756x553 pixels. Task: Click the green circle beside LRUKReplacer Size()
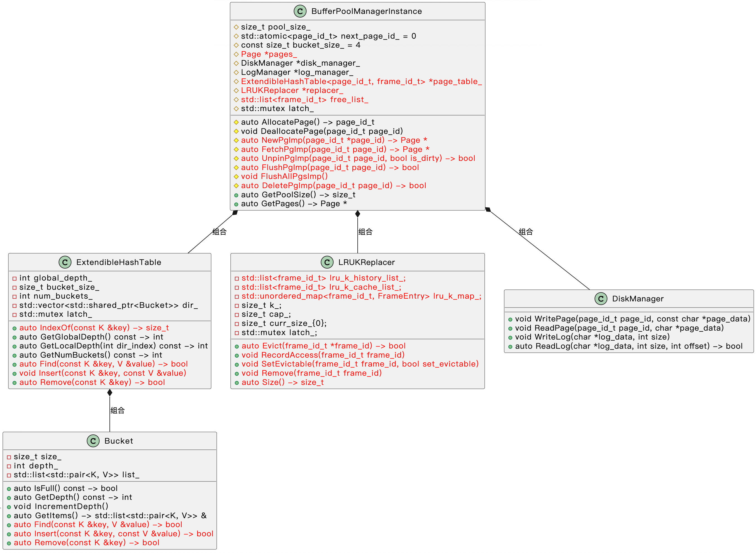click(x=237, y=383)
